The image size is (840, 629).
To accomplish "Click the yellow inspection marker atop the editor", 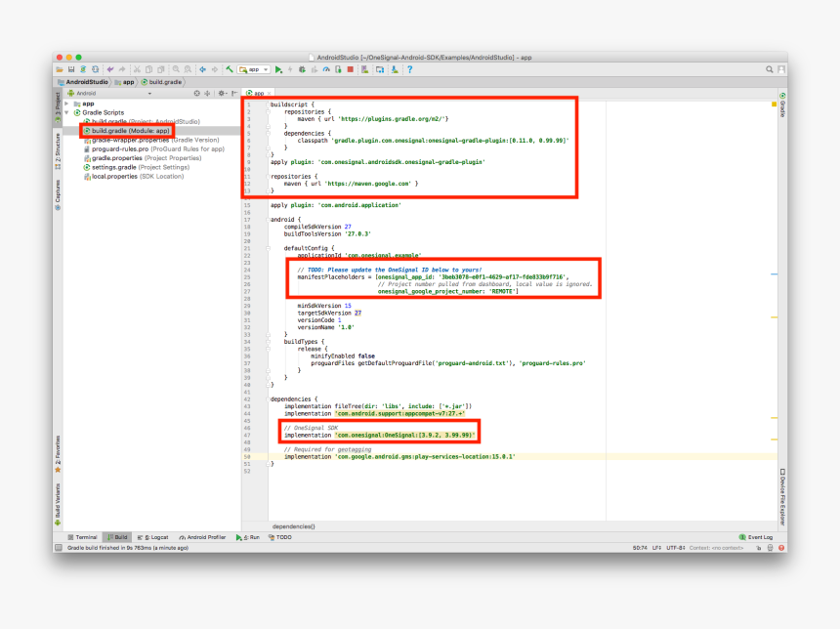I will [x=775, y=104].
